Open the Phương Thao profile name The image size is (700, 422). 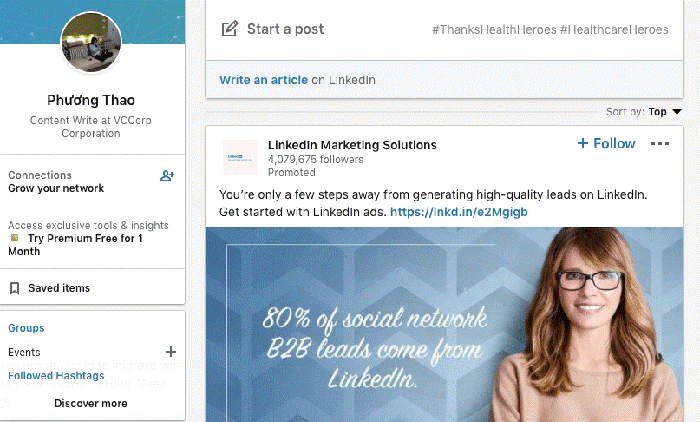91,100
